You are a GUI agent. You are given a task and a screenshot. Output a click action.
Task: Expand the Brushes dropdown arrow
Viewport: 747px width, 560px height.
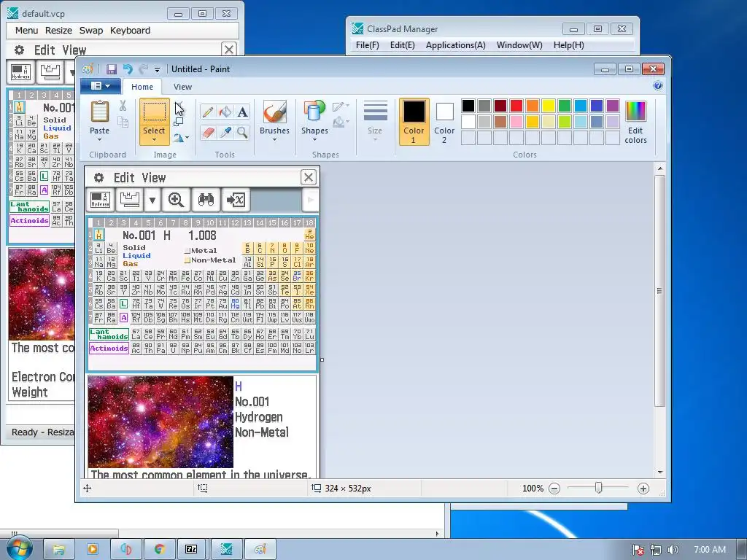tap(274, 139)
